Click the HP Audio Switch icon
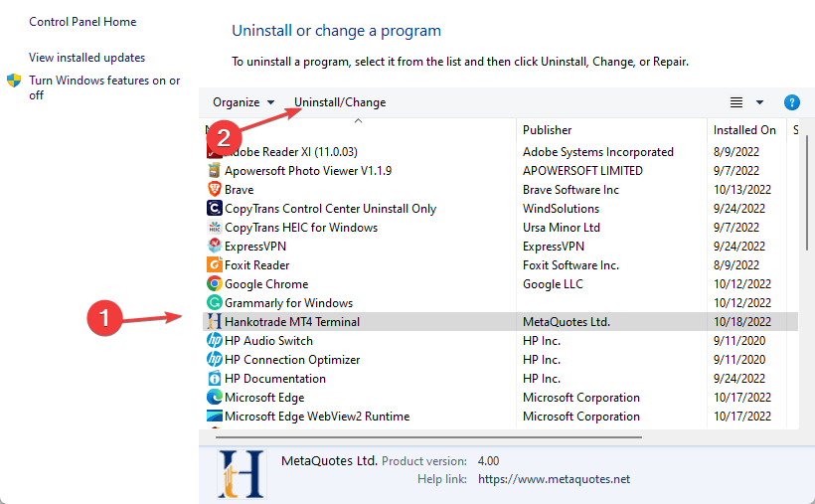Image resolution: width=815 pixels, height=504 pixels. (214, 341)
